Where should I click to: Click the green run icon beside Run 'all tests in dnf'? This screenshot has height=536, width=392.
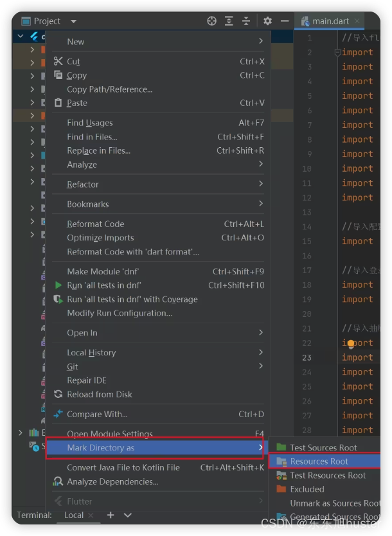(58, 285)
